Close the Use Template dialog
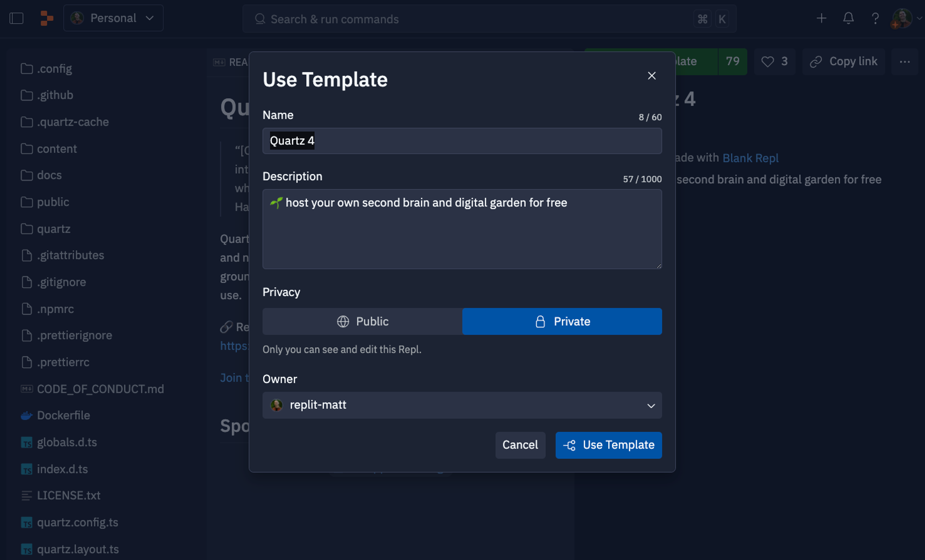 (x=651, y=76)
